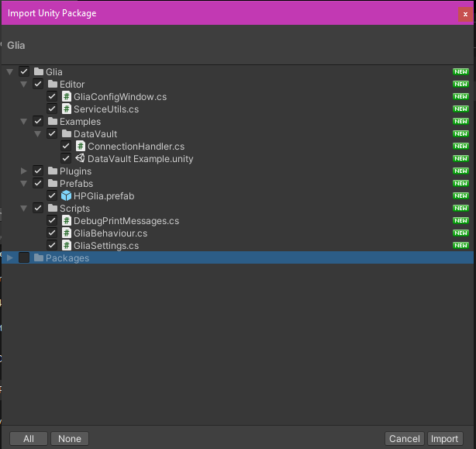The image size is (476, 449).
Task: Click the None button to deselect everything
Action: click(x=70, y=439)
